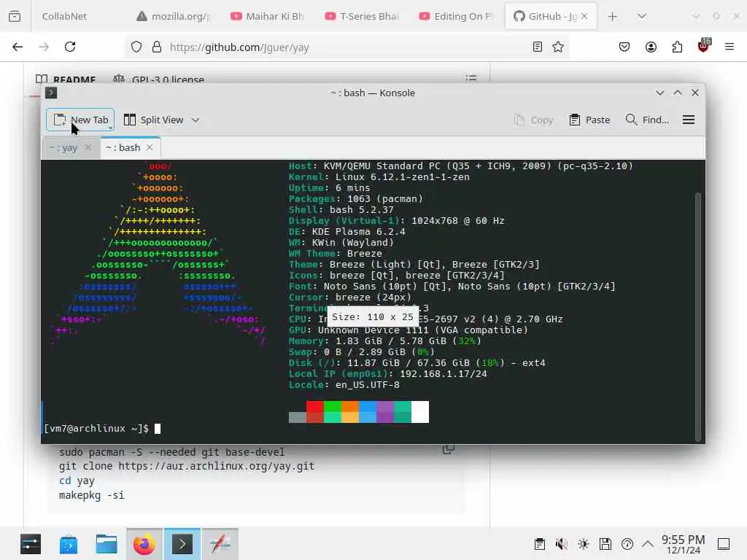
Task: Switch to the CollabNet Firefox tab
Action: click(x=64, y=16)
